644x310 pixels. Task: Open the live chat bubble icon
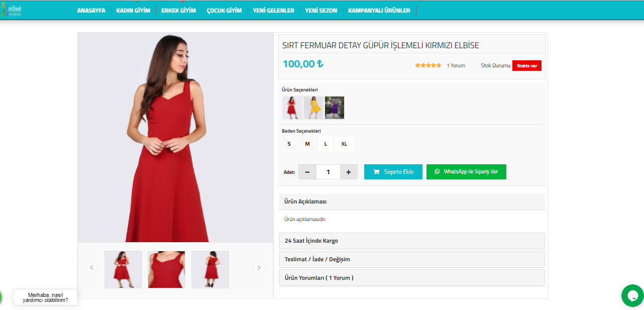(x=632, y=295)
